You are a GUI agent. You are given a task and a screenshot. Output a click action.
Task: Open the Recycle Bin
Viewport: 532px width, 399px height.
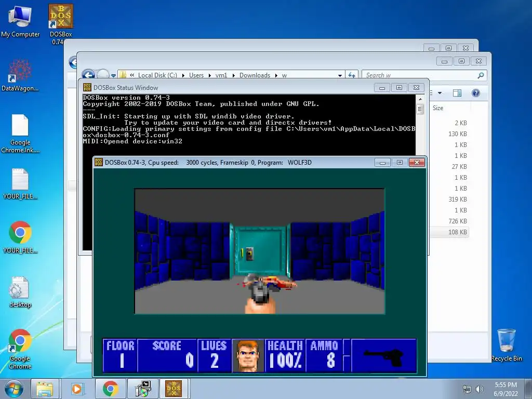pyautogui.click(x=507, y=345)
